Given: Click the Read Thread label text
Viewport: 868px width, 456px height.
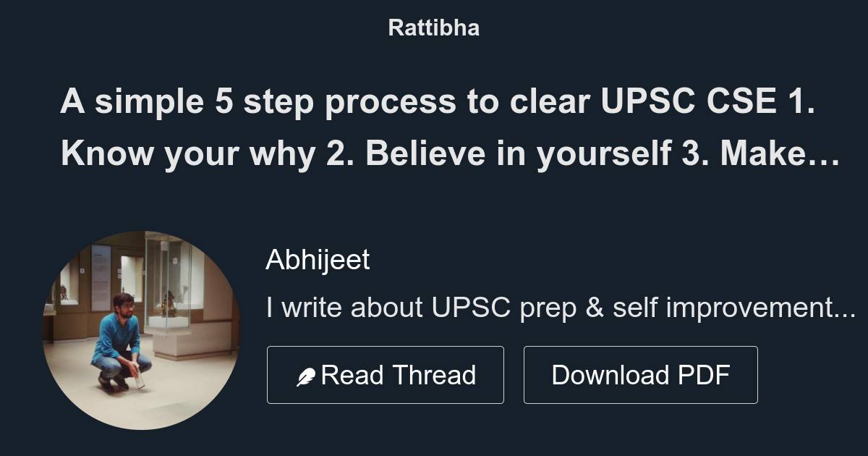Looking at the screenshot, I should [x=399, y=374].
